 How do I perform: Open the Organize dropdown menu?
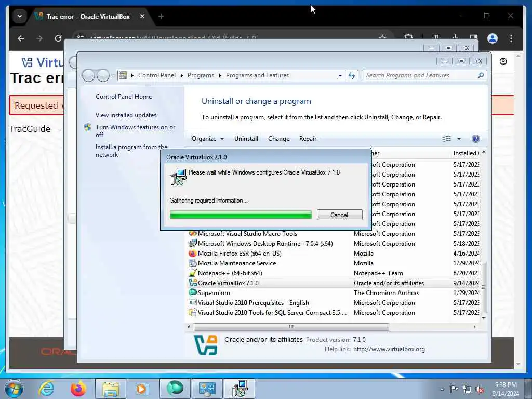point(208,138)
